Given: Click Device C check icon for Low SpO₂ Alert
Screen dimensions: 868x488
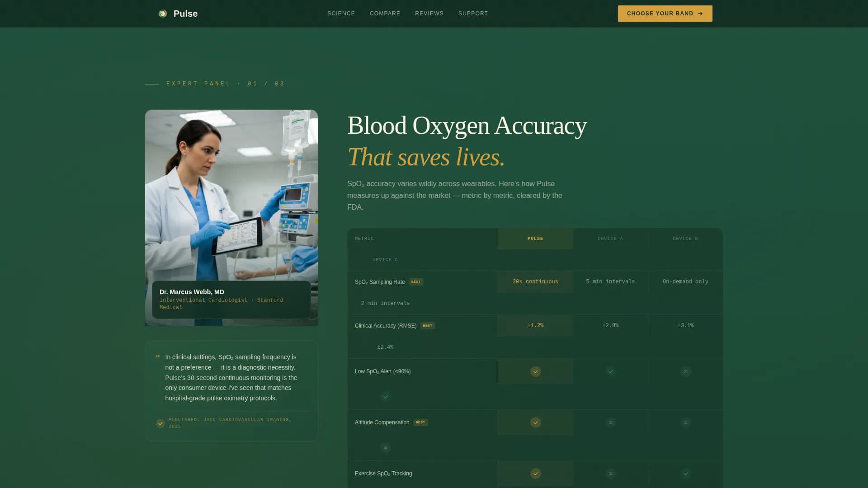Looking at the screenshot, I should click(x=386, y=397).
